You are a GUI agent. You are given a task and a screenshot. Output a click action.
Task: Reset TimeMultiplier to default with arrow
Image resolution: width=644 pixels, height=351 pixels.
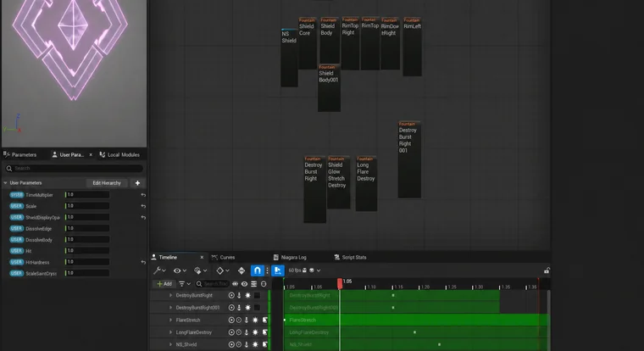click(x=143, y=195)
